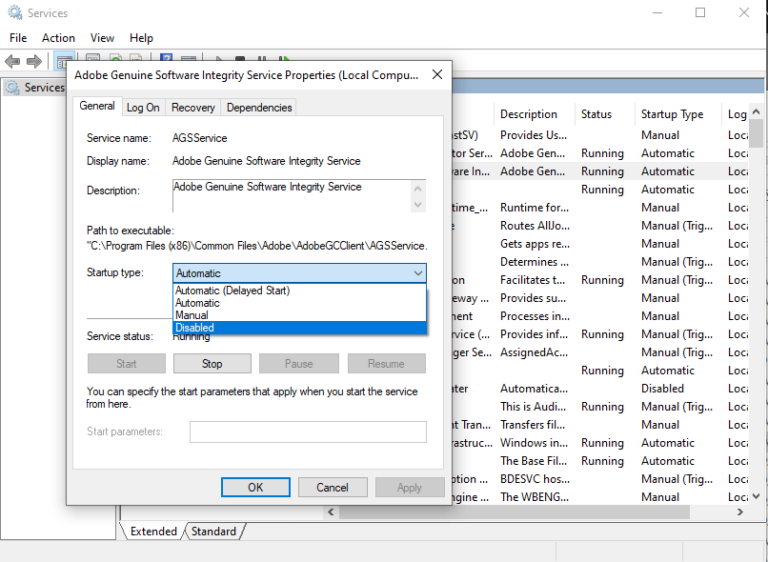Click the services list horizontal scrollbar thumb
Screen dimensions: 768x562
[514, 512]
